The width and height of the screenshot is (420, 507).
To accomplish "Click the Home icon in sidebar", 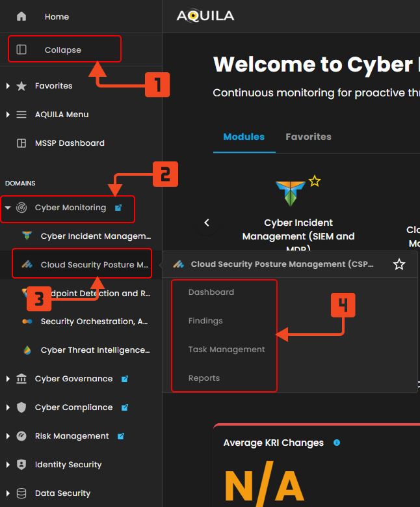I will click(21, 16).
